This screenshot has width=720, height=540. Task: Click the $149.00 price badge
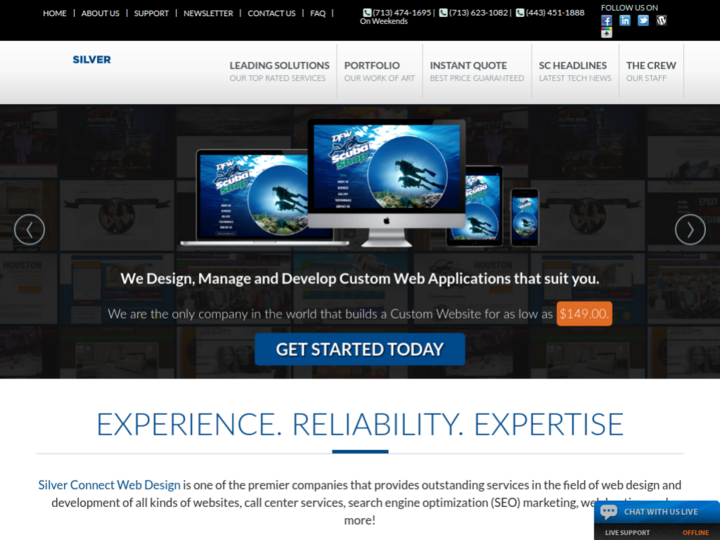584,313
